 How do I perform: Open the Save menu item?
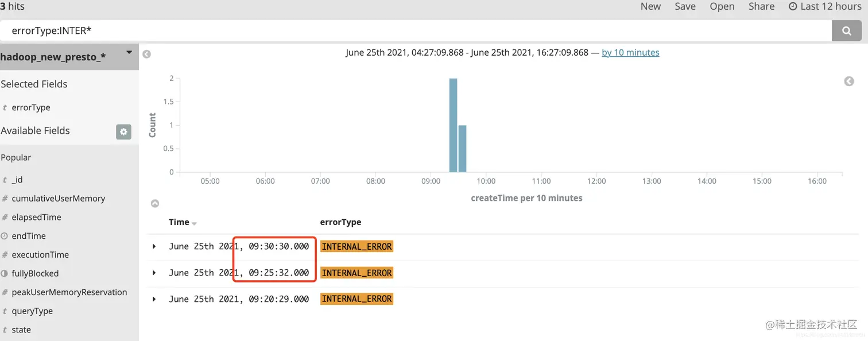(685, 6)
